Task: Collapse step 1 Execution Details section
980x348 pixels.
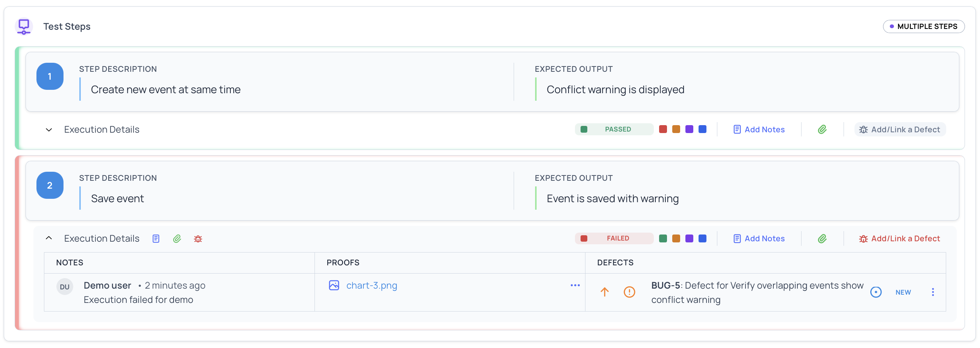Action: 49,130
